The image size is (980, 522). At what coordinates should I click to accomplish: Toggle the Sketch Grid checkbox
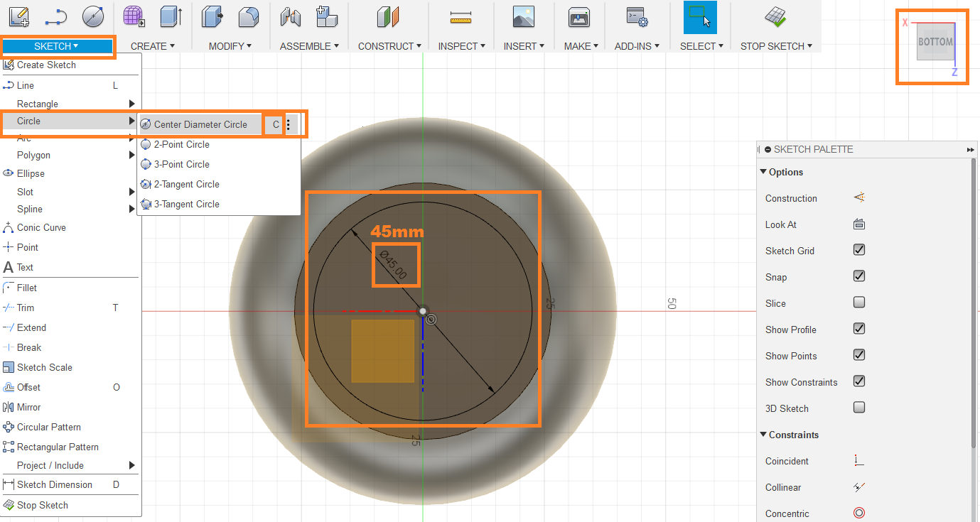859,250
